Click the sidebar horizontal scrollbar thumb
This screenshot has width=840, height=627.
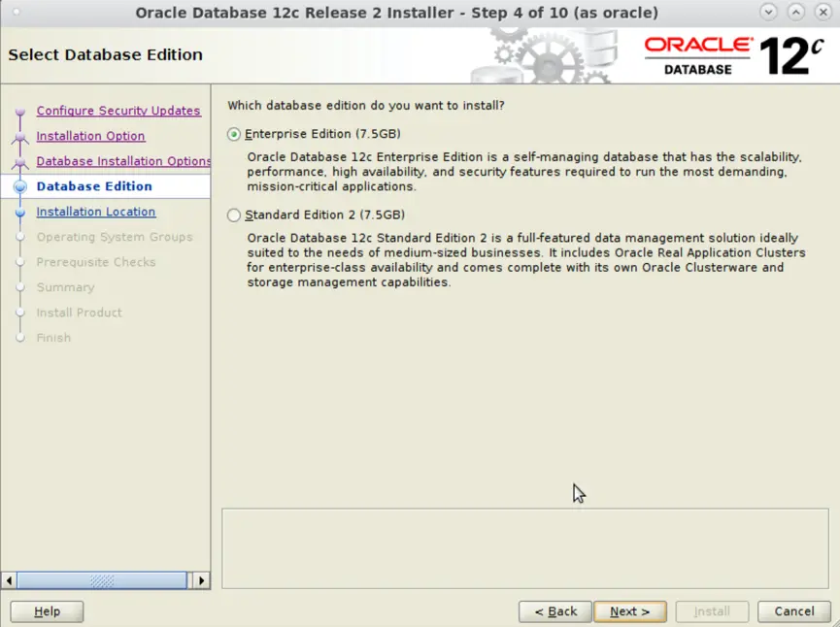click(102, 580)
